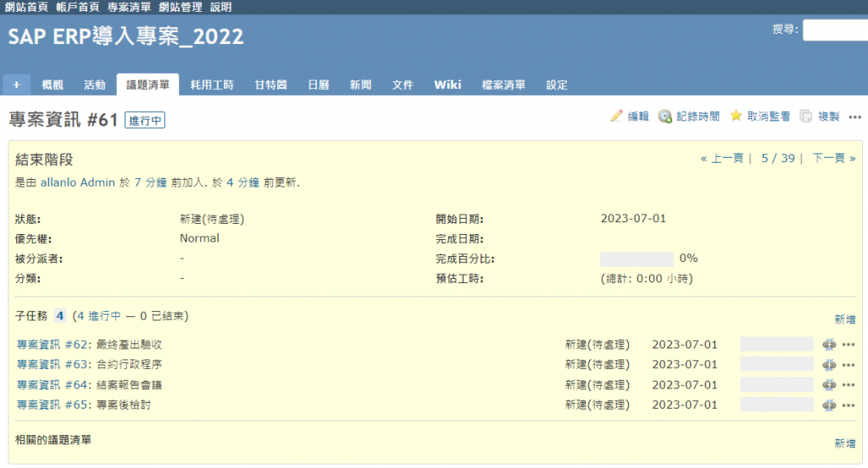
Task: Go to 網站首頁 in top menu
Action: 26,7
